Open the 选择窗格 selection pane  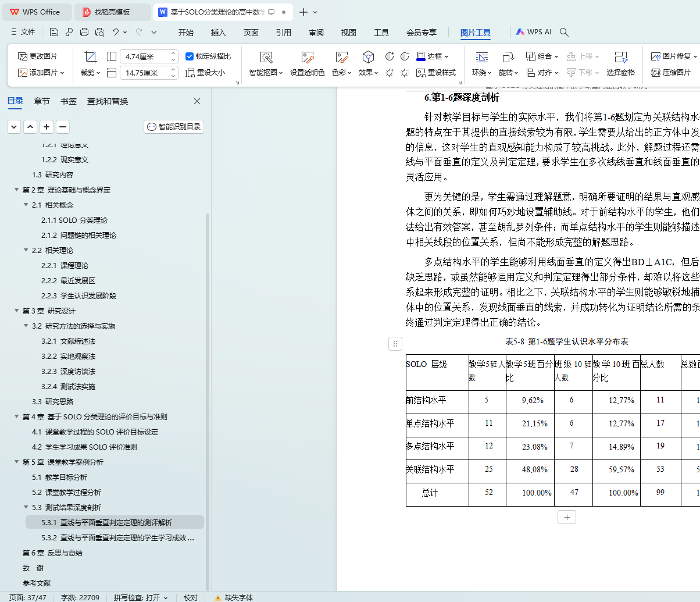coord(621,64)
